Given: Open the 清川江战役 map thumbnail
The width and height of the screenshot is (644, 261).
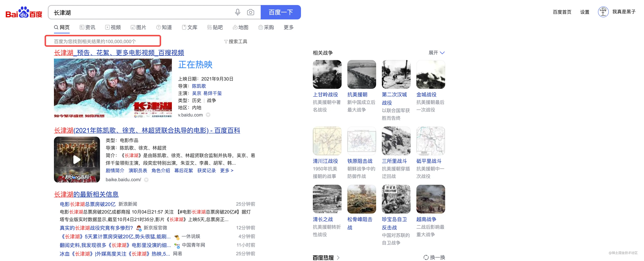Looking at the screenshot, I should (x=327, y=141).
